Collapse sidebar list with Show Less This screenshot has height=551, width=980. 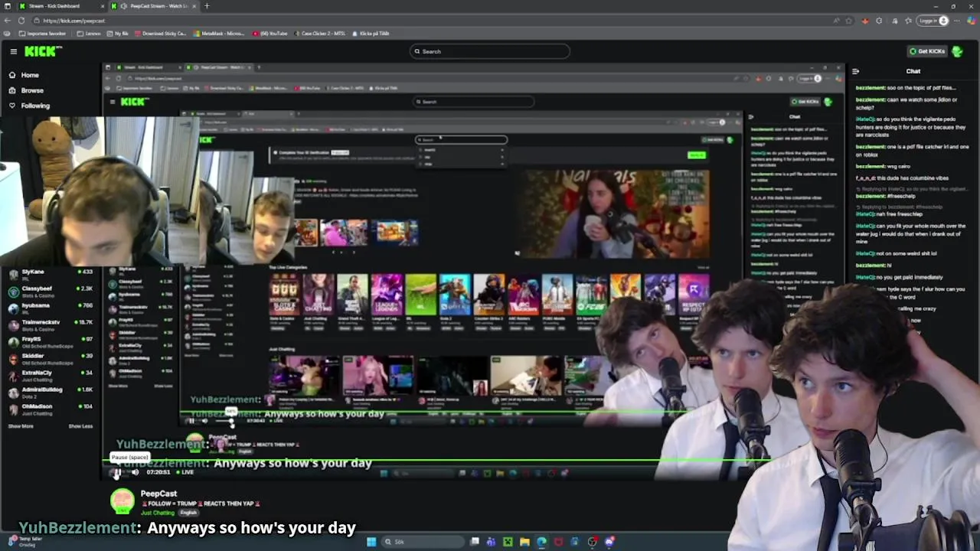(x=80, y=426)
